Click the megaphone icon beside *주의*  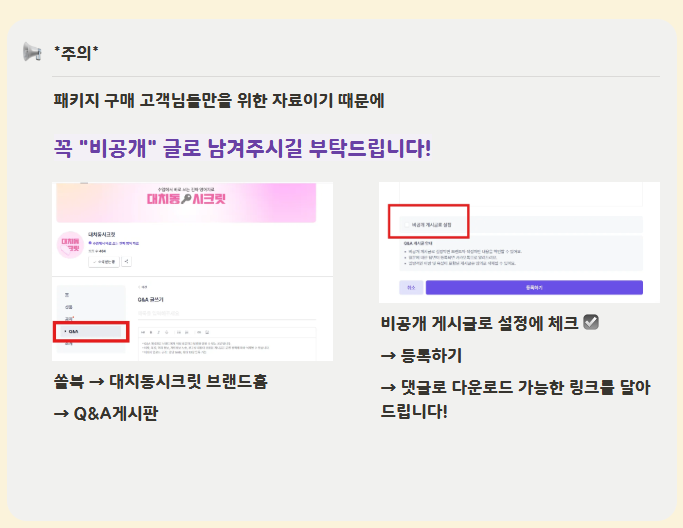32,52
